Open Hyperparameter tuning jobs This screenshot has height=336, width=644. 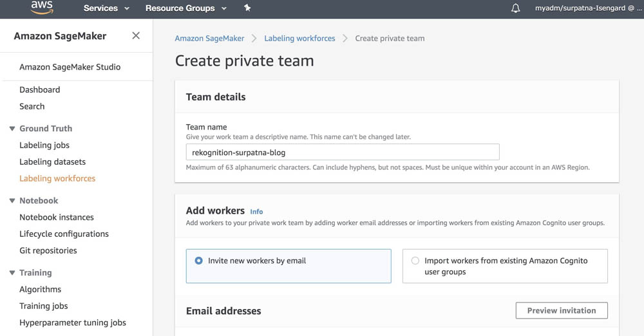click(x=73, y=322)
